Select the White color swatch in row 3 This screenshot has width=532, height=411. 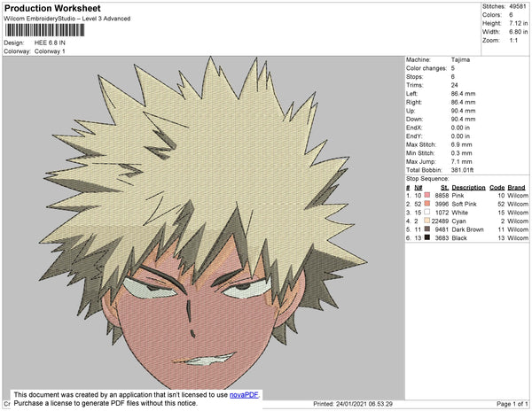(427, 212)
